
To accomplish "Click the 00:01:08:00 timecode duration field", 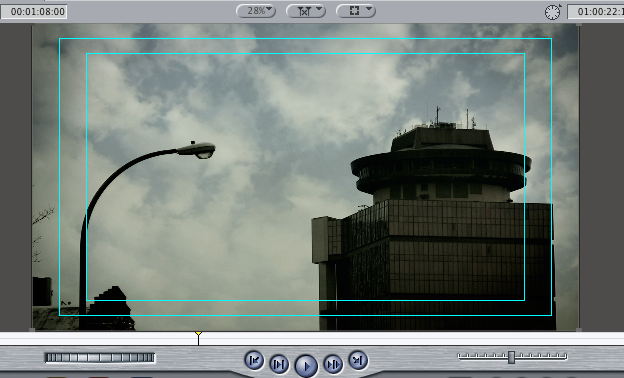I will coord(34,12).
